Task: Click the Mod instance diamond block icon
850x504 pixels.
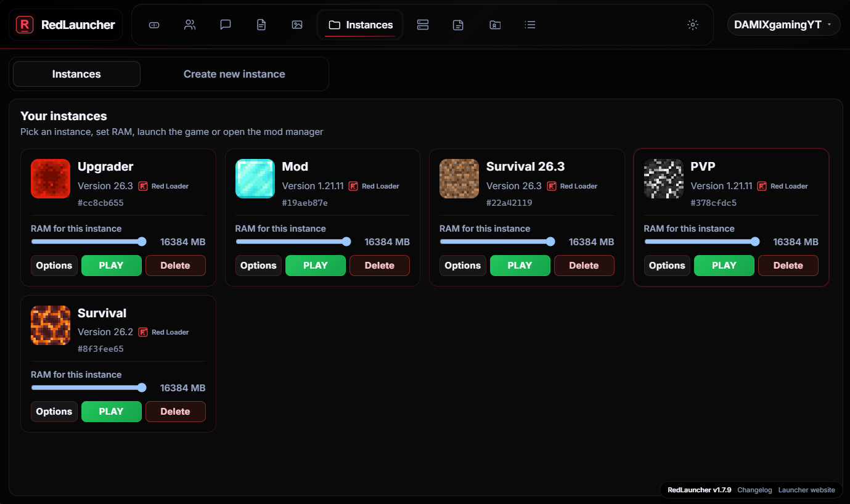Action: click(x=255, y=179)
